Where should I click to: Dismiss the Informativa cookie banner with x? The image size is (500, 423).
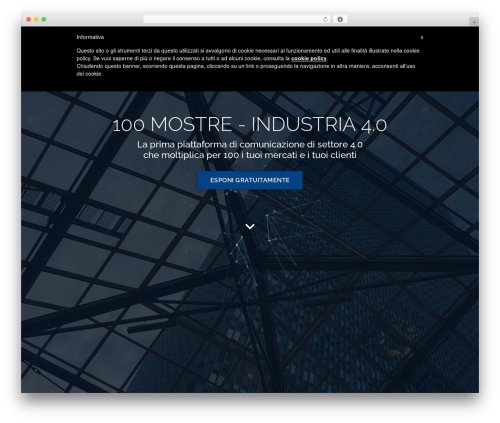click(x=422, y=37)
